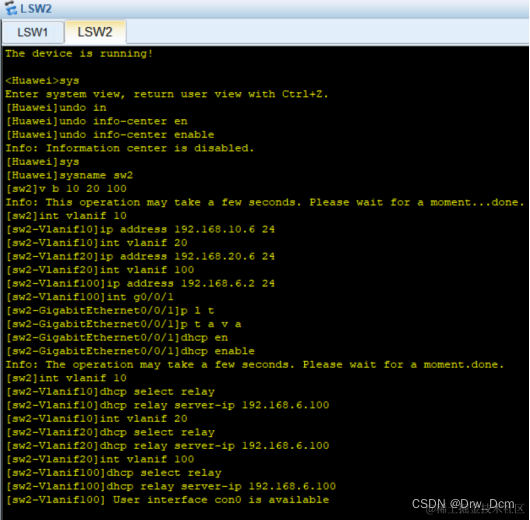Click the '[sw2-Vlanif100]int g0/0/1' line
Viewport: 530px width, 520px height.
(90, 297)
